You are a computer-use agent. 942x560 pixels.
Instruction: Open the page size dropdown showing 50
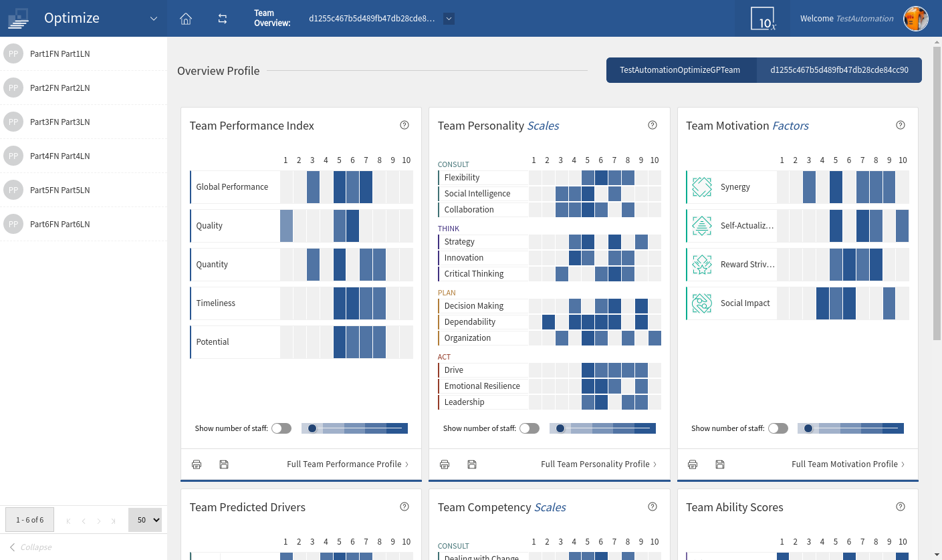click(145, 520)
